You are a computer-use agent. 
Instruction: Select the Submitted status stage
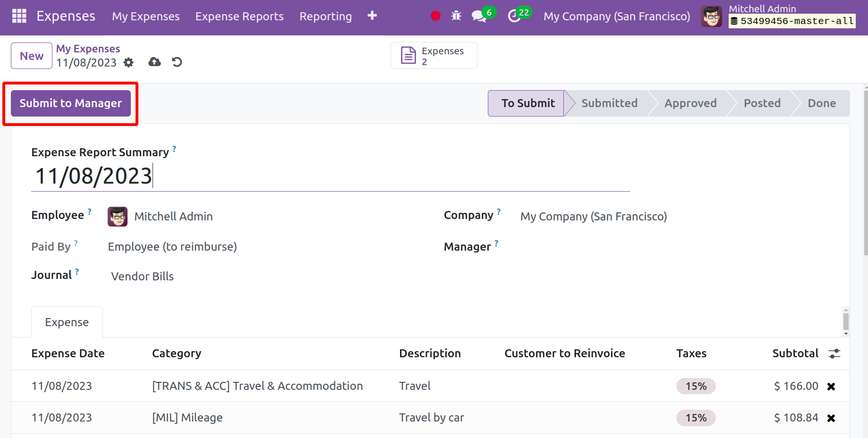tap(609, 103)
